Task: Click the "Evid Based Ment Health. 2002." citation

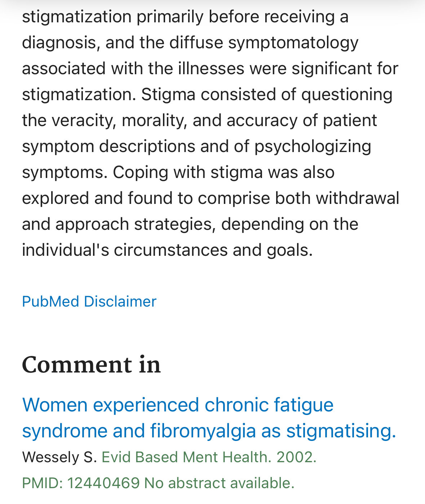Action: click(x=209, y=457)
